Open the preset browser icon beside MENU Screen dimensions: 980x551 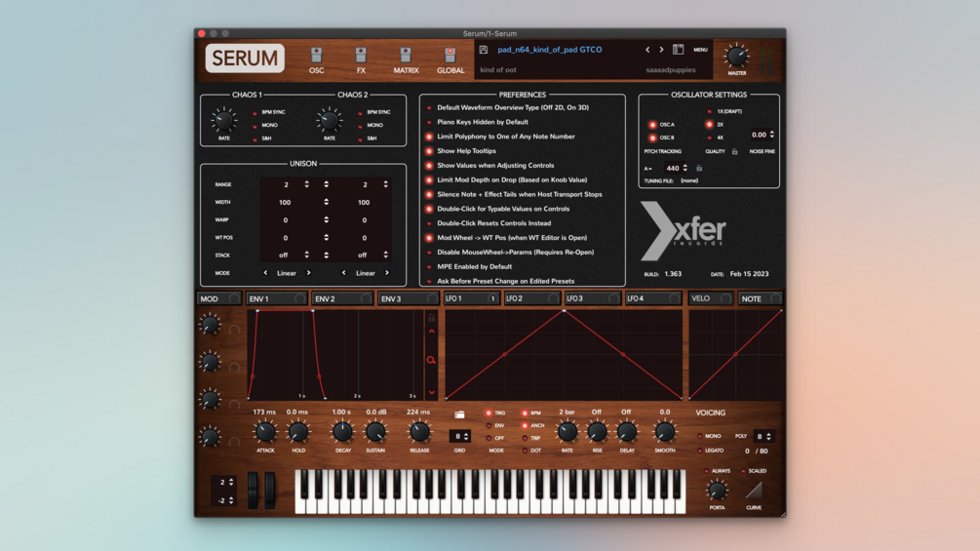click(678, 50)
